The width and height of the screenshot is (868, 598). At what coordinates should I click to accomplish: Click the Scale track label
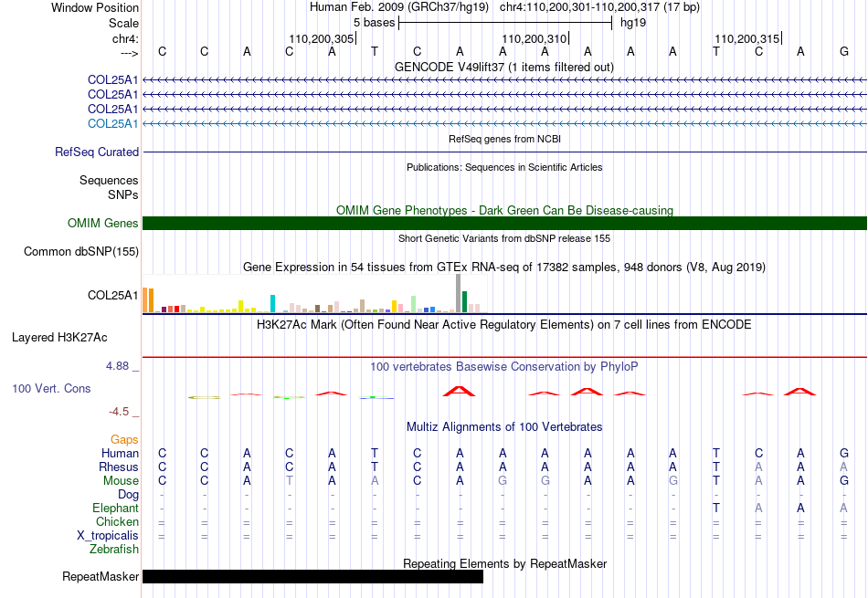(x=123, y=23)
